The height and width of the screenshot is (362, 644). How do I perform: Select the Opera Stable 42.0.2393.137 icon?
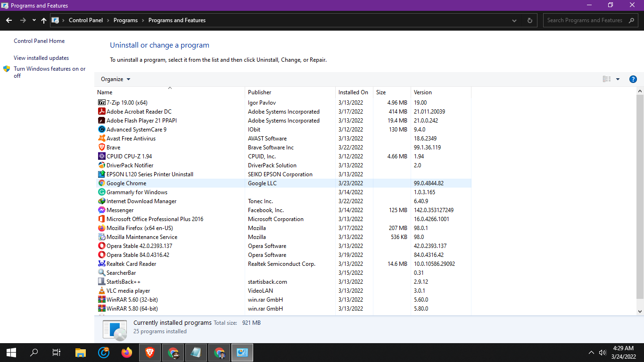(x=101, y=246)
